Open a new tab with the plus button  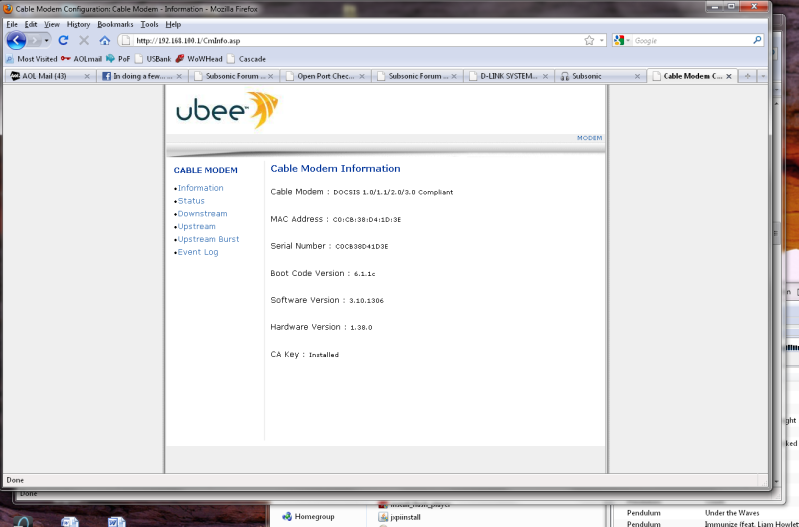click(748, 76)
